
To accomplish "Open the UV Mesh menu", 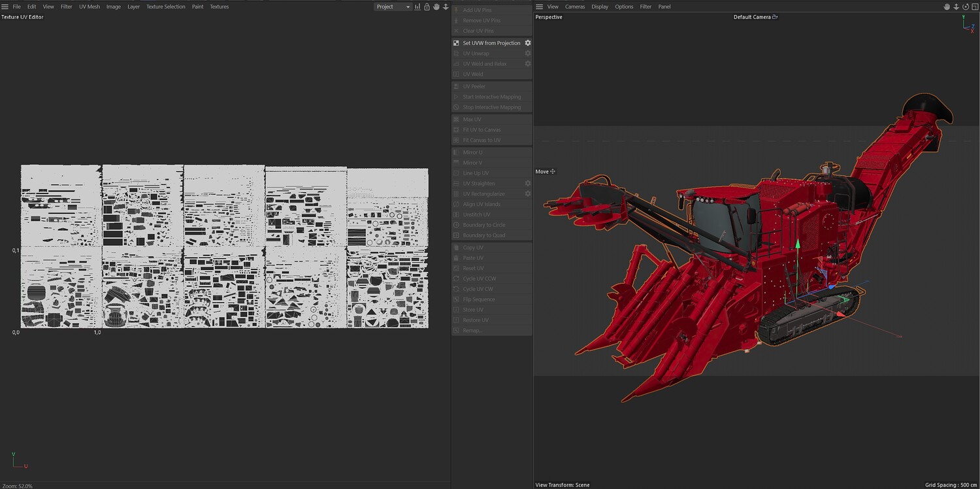I will (90, 7).
